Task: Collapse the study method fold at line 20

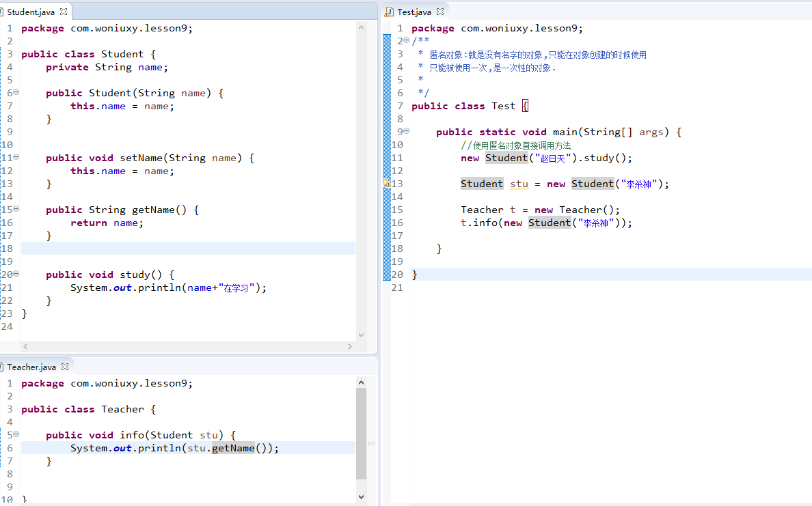Action: 16,274
